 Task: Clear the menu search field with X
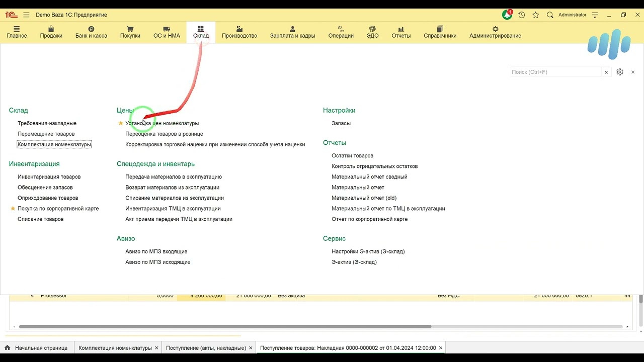click(606, 72)
